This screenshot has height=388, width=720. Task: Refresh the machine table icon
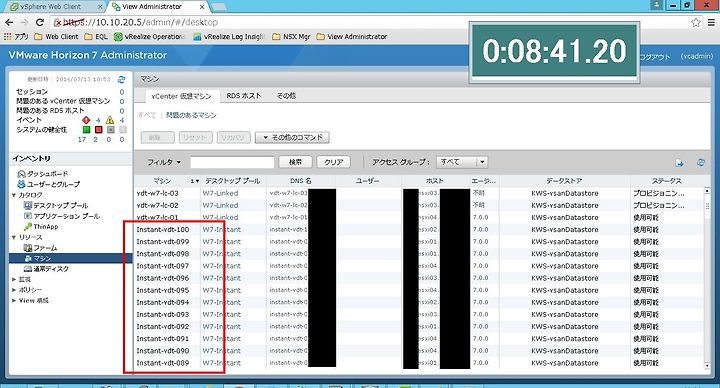tap(701, 162)
